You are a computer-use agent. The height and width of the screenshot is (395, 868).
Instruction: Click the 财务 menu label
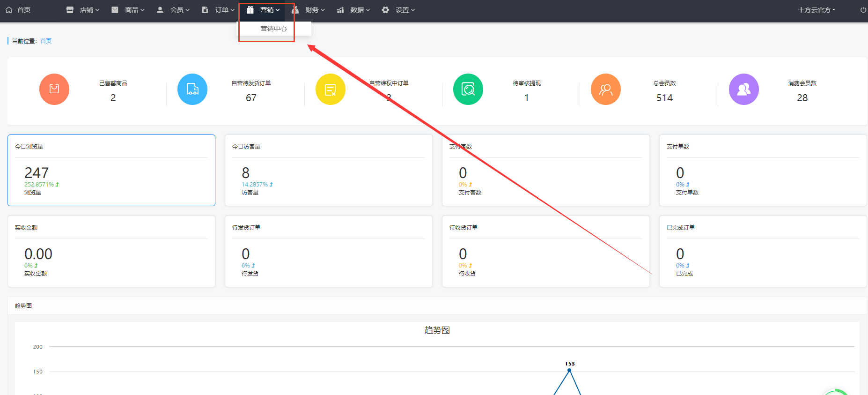[x=312, y=10]
